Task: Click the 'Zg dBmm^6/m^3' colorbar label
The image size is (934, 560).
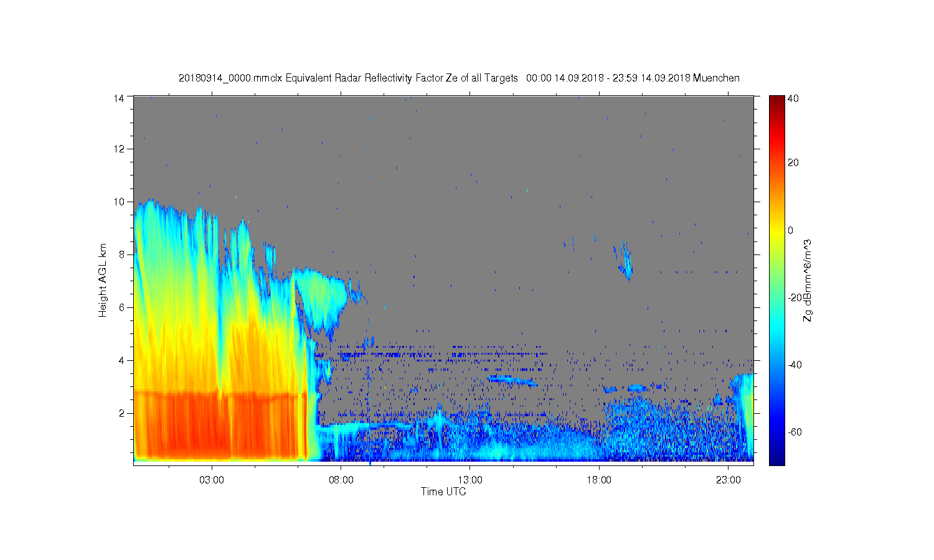Action: 808,281
